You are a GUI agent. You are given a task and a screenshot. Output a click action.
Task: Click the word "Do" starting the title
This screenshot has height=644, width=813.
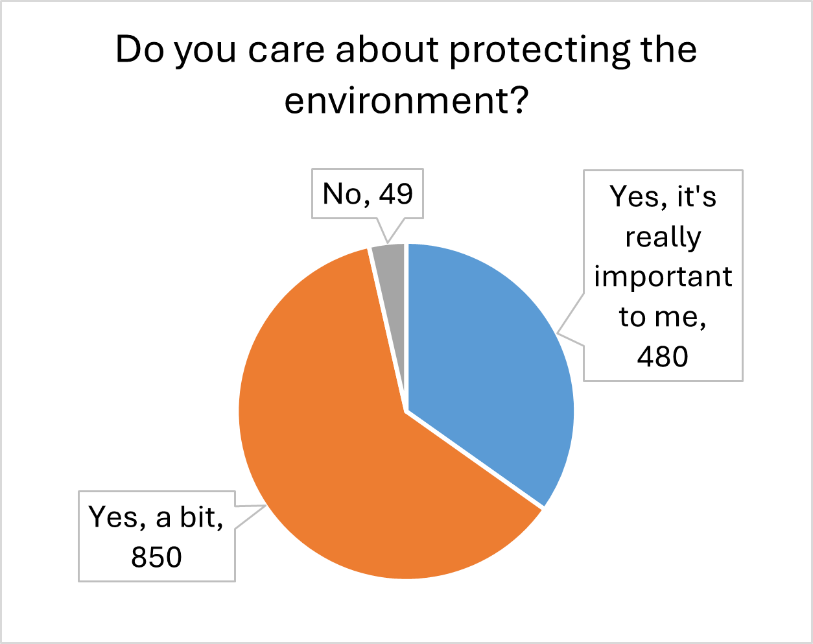[139, 50]
